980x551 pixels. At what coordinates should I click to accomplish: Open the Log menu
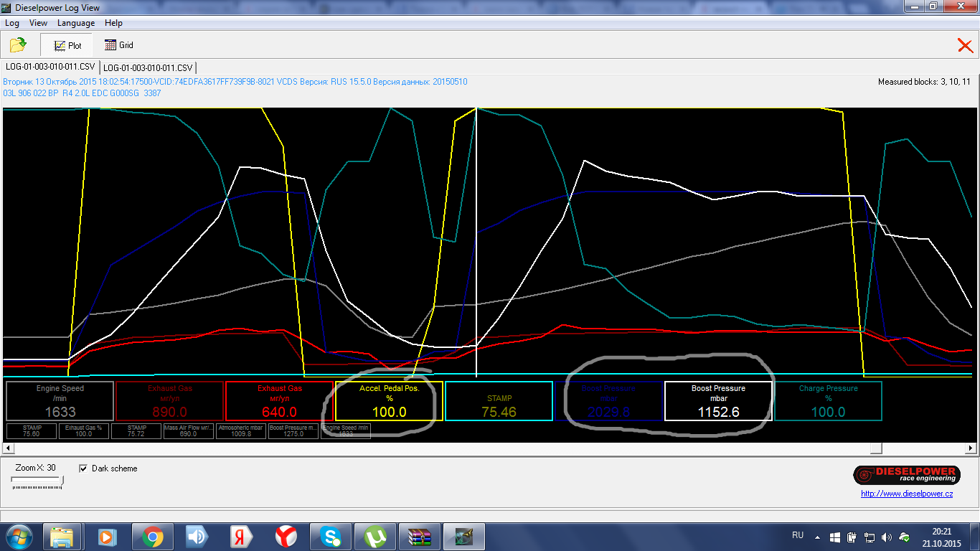12,23
